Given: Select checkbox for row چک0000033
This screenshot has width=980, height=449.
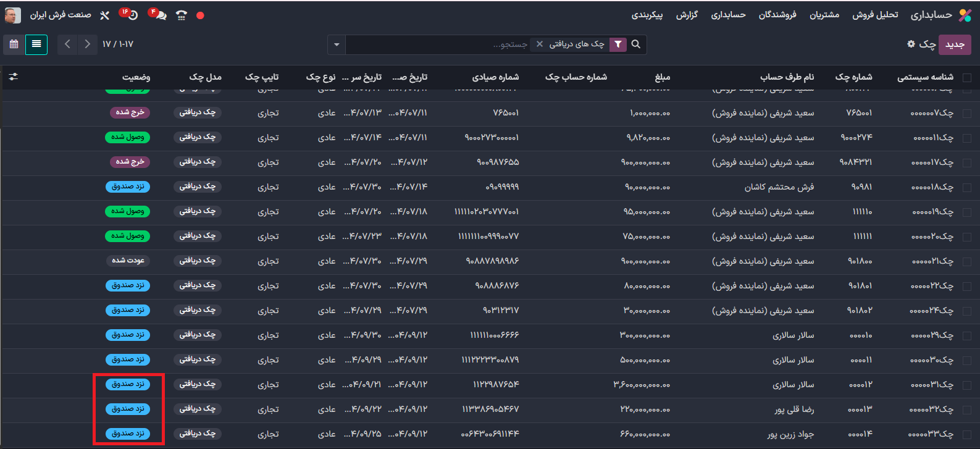Looking at the screenshot, I should point(967,434).
